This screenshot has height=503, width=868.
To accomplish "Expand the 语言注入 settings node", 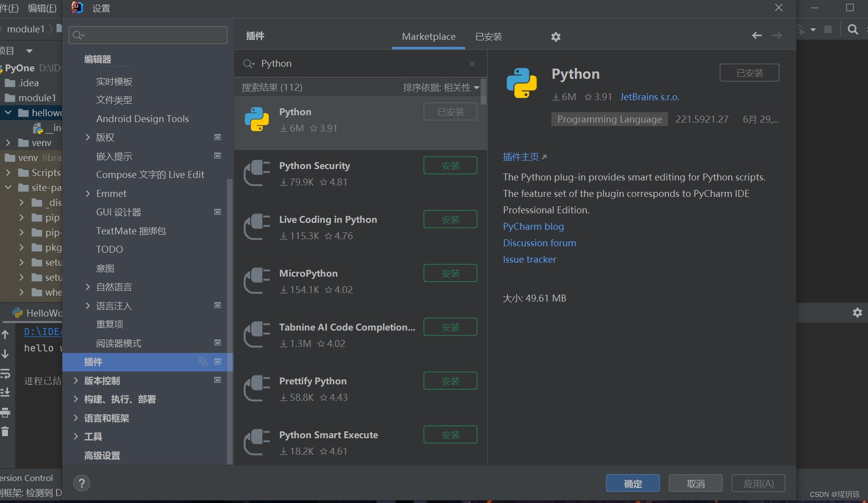I will (x=88, y=306).
